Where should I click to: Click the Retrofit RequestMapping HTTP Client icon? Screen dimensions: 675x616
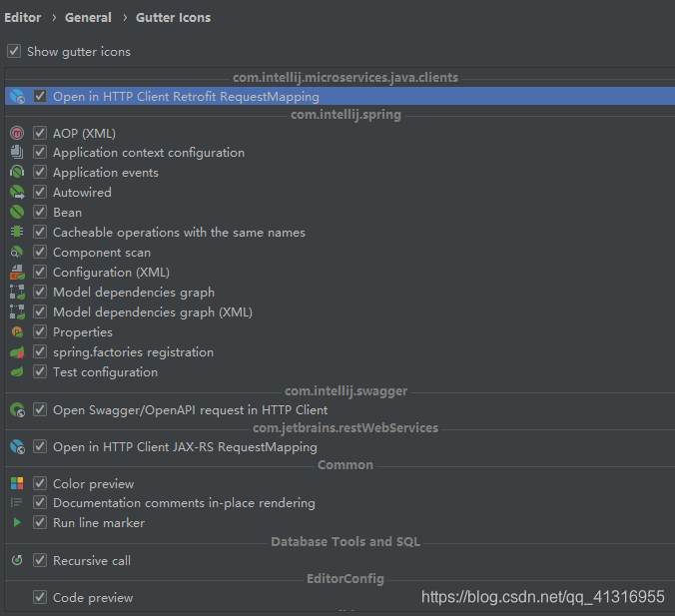(x=17, y=97)
